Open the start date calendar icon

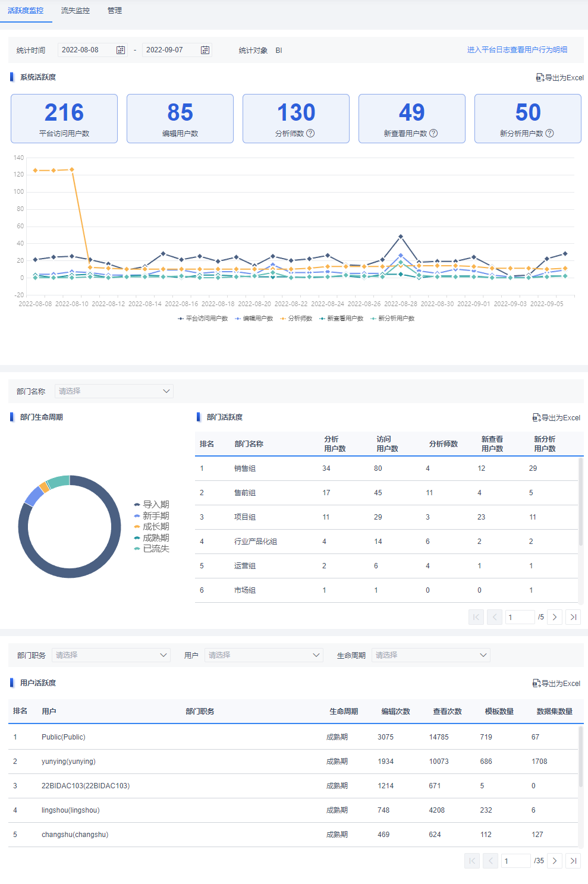[121, 50]
